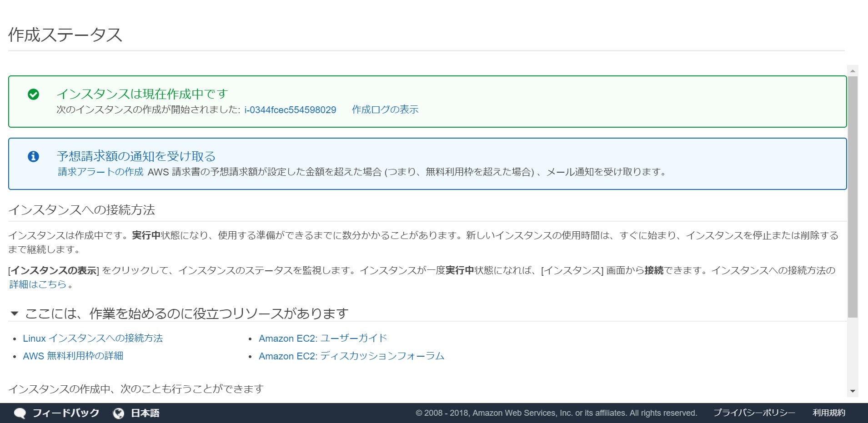868x423 pixels.
Task: Click the scrollbar down arrow
Action: (853, 391)
